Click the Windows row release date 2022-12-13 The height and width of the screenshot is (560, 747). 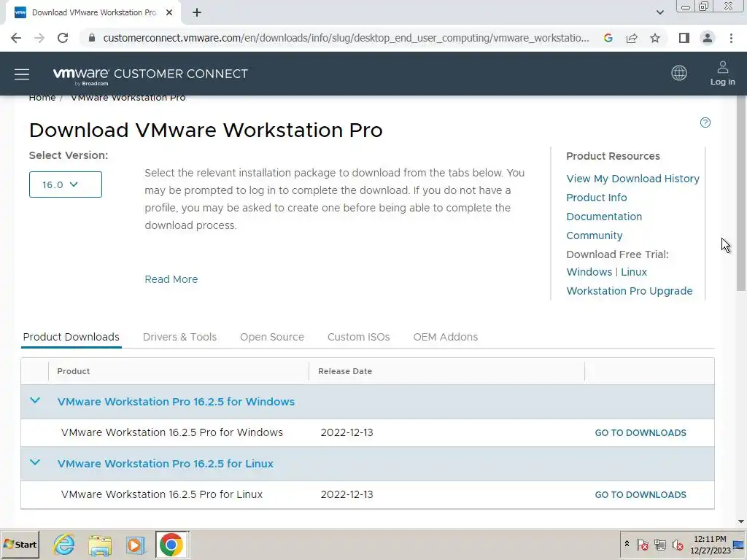(x=347, y=433)
